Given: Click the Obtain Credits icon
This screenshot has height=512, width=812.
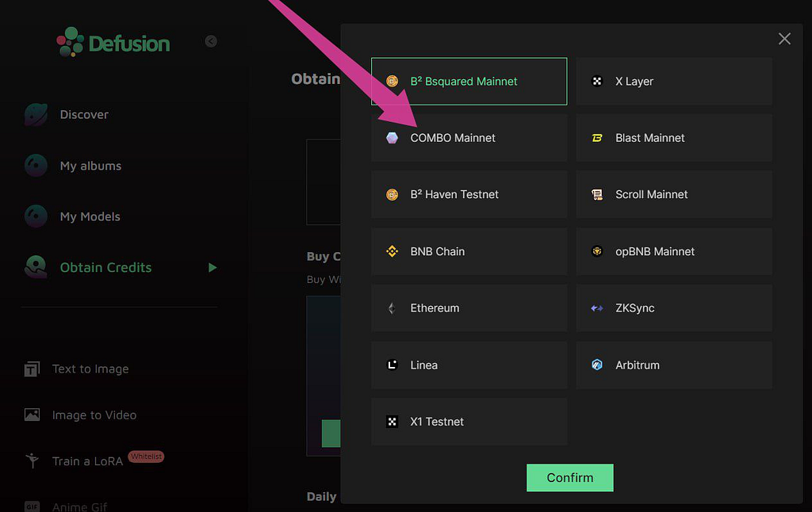Looking at the screenshot, I should click(36, 267).
